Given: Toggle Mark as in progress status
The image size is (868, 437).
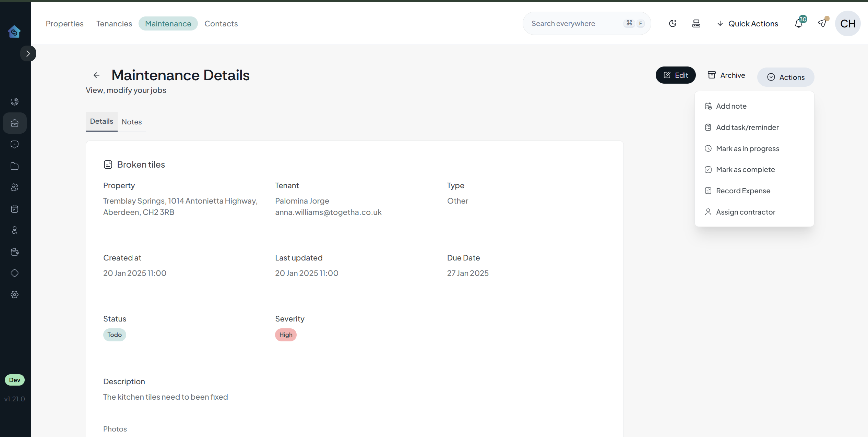Looking at the screenshot, I should (x=748, y=148).
